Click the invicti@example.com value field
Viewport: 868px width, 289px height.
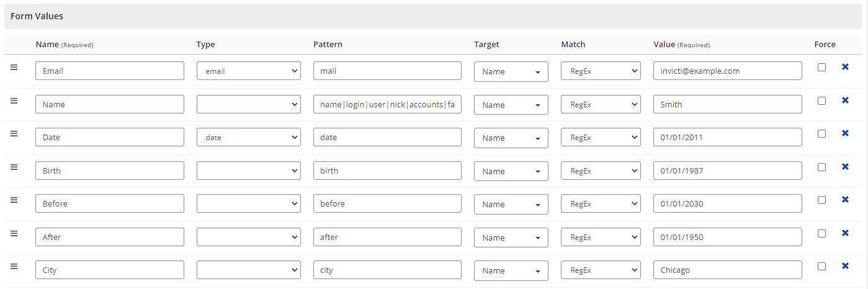tap(727, 71)
